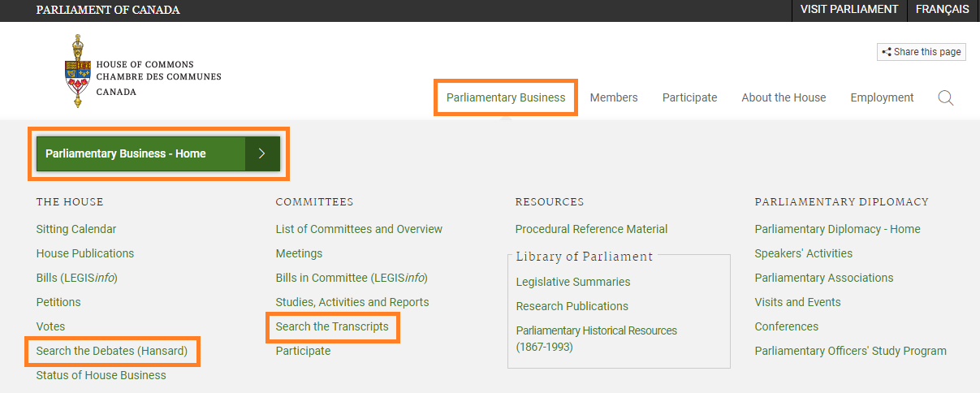980x393 pixels.
Task: Open the Participate top menu
Action: pos(689,97)
